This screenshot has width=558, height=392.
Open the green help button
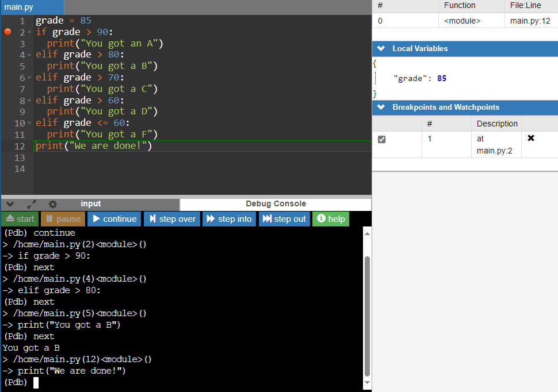point(331,219)
